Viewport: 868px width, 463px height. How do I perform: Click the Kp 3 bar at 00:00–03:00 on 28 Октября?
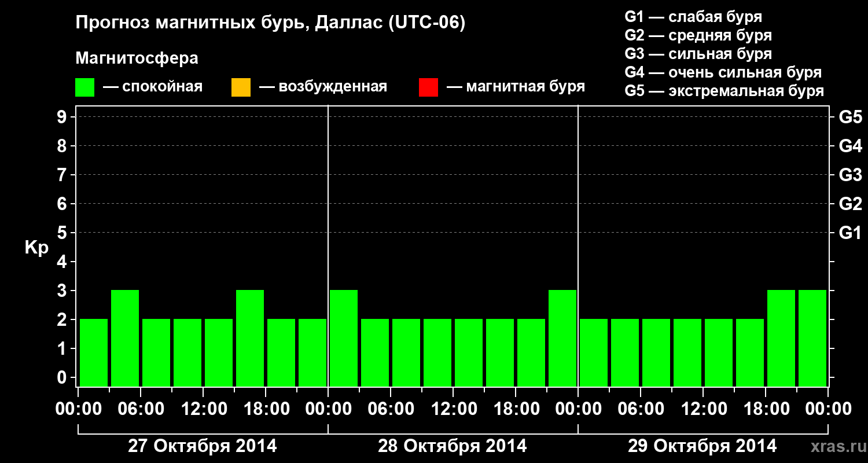(344, 338)
